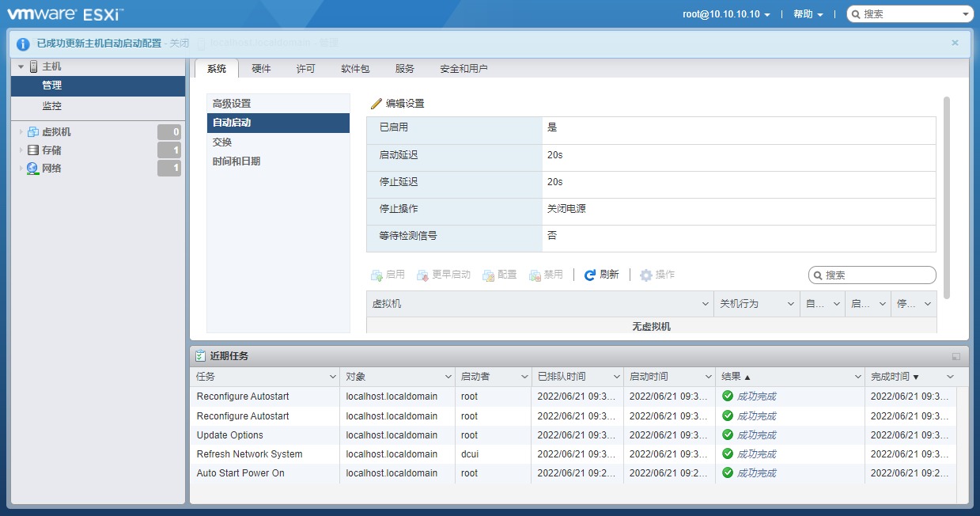Screen dimensions: 980x516
Task: Select 管理 in the host sidebar
Action: (51, 85)
